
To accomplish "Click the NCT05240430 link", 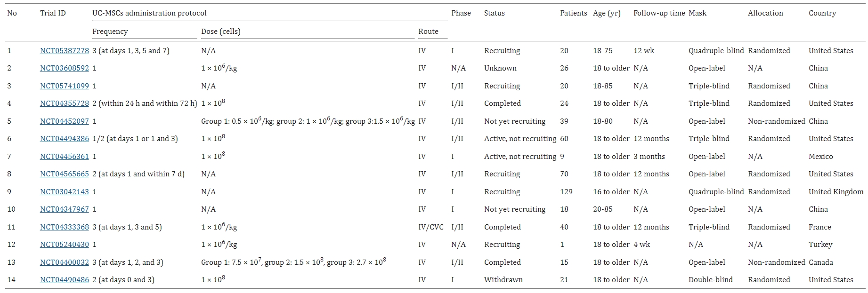I will coord(64,245).
